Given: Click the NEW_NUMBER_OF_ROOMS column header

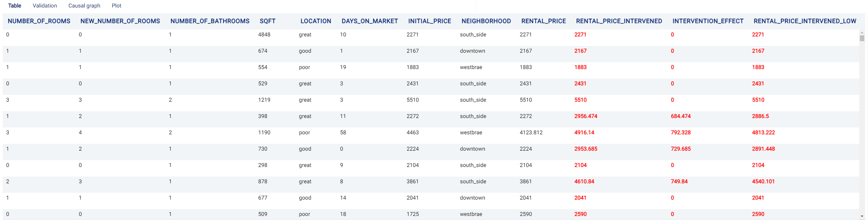Looking at the screenshot, I should [120, 21].
